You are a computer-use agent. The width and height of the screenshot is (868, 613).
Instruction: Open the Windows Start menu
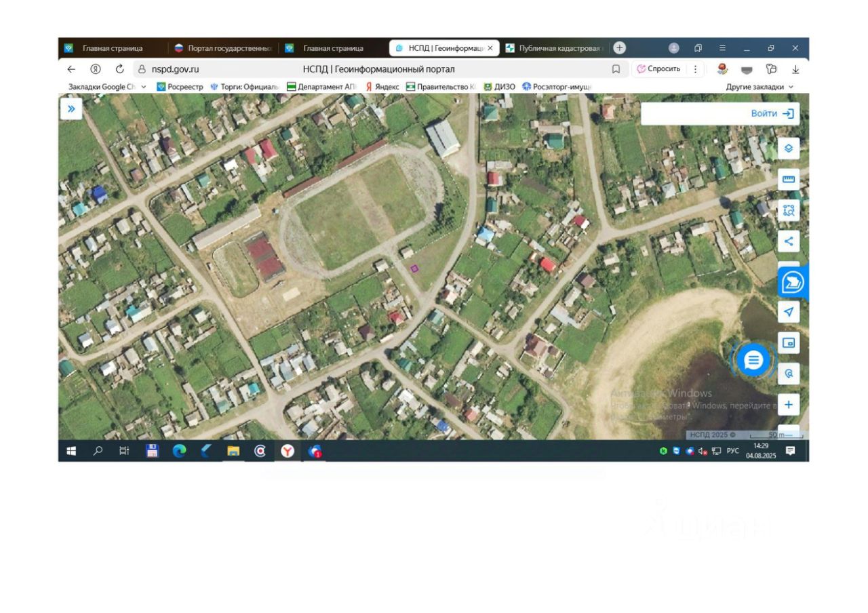tap(71, 451)
